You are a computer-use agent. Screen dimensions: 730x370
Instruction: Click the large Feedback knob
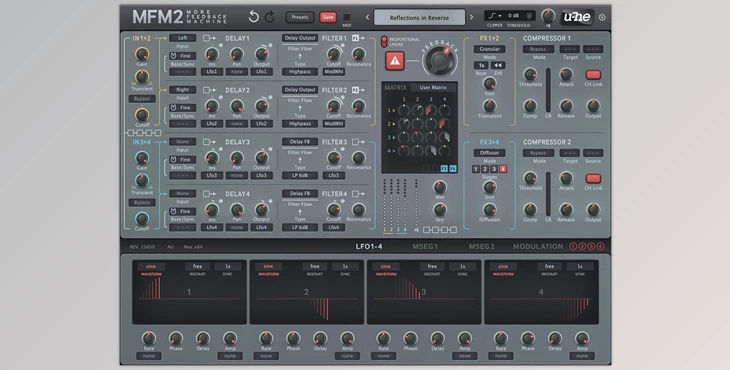pos(440,61)
